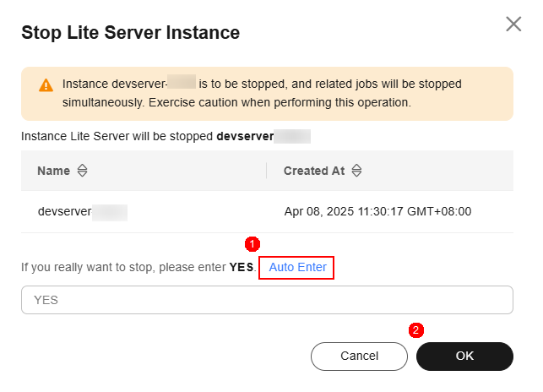Confirm stopping with the OK button
543x392 pixels.
point(464,356)
